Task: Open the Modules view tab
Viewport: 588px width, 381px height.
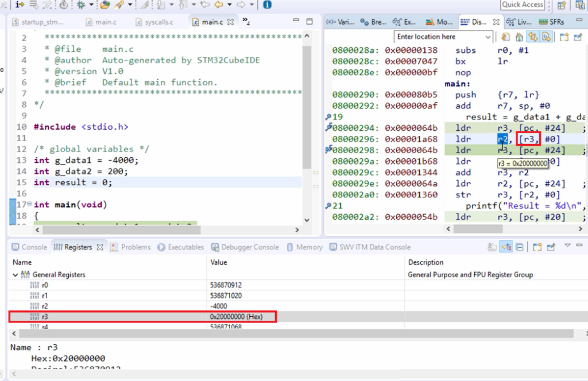Action: coord(439,22)
